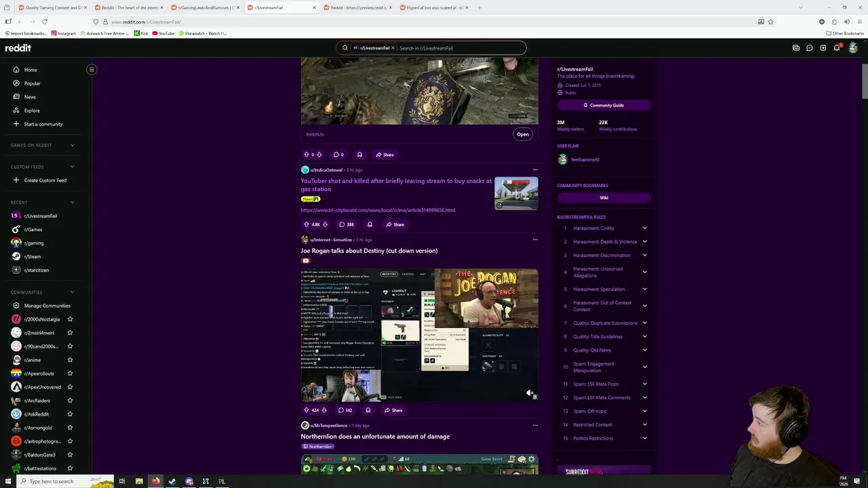The image size is (868, 488).
Task: Open user avatar menu in header
Action: [x=853, y=48]
